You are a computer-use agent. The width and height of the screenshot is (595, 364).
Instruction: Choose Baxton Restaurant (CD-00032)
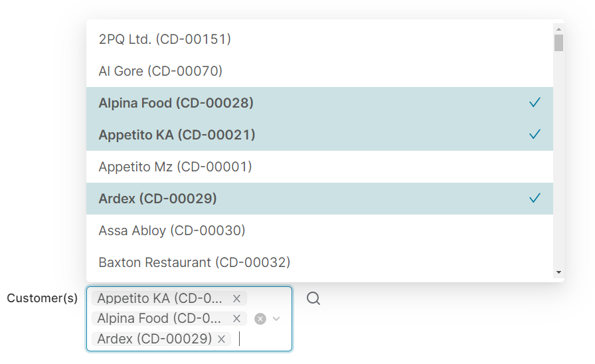pyautogui.click(x=195, y=262)
